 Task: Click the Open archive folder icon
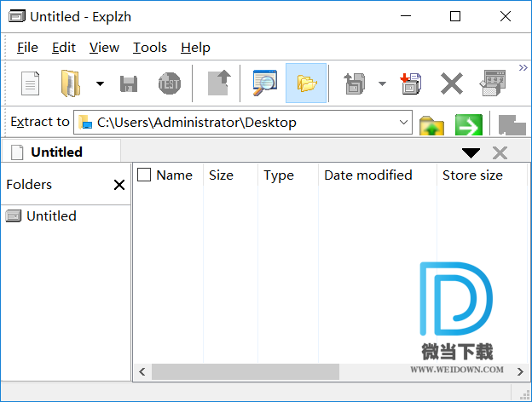point(70,83)
